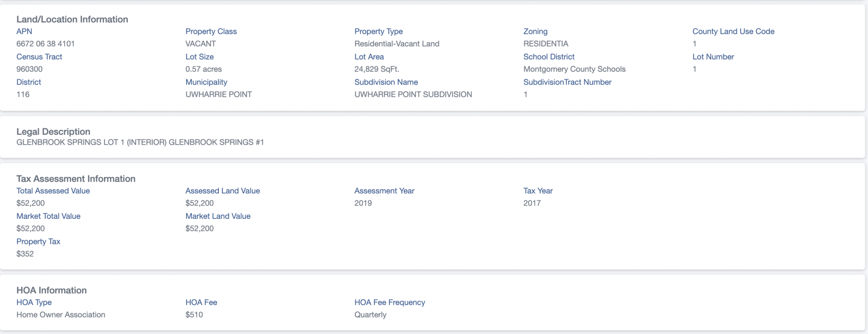Click the Lot Size label
868x334 pixels.
(x=199, y=56)
